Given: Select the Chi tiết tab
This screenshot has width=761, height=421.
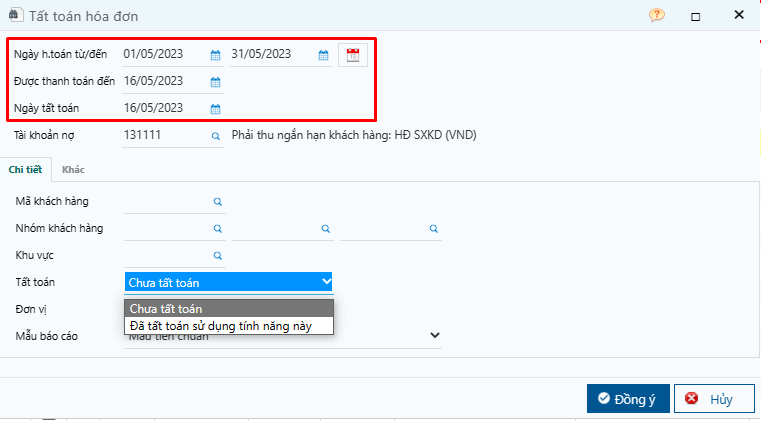Looking at the screenshot, I should point(25,169).
